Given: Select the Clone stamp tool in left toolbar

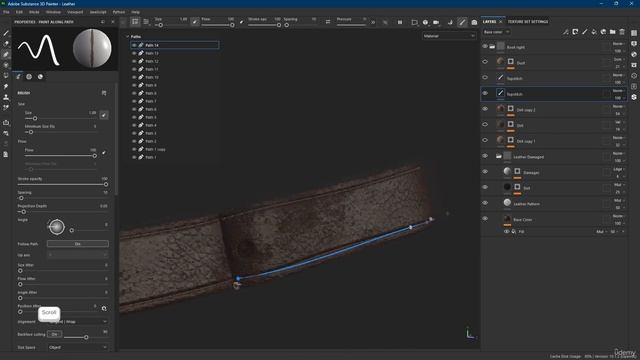Looking at the screenshot, I should (x=6, y=97).
